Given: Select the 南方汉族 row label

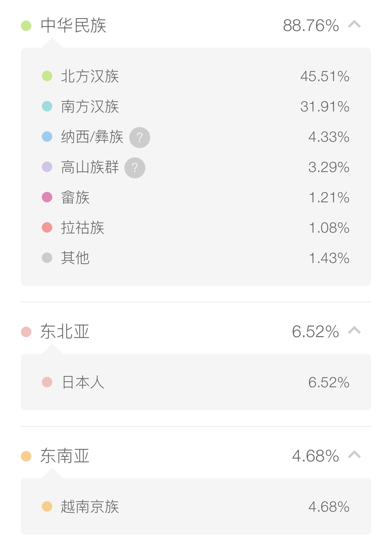Looking at the screenshot, I should 90,107.
